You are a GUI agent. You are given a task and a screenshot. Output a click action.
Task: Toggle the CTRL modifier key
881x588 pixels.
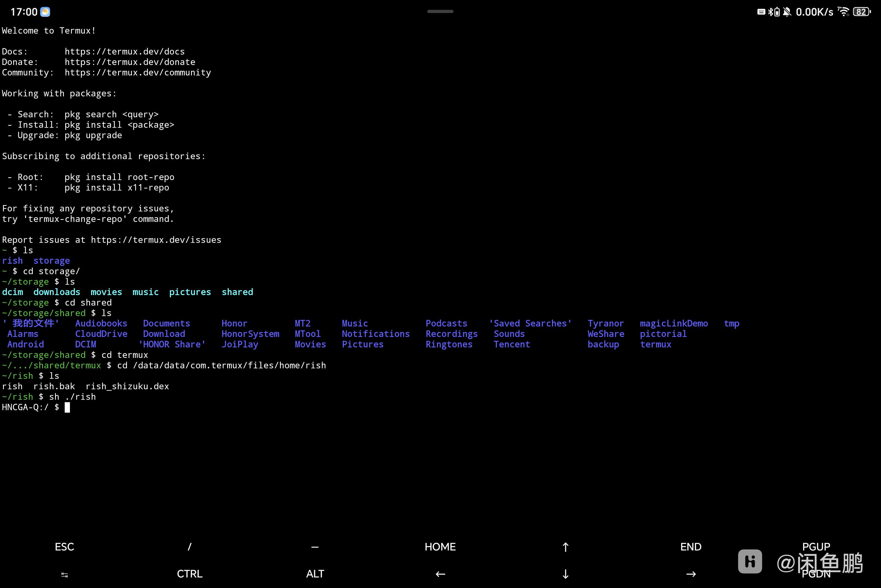190,574
